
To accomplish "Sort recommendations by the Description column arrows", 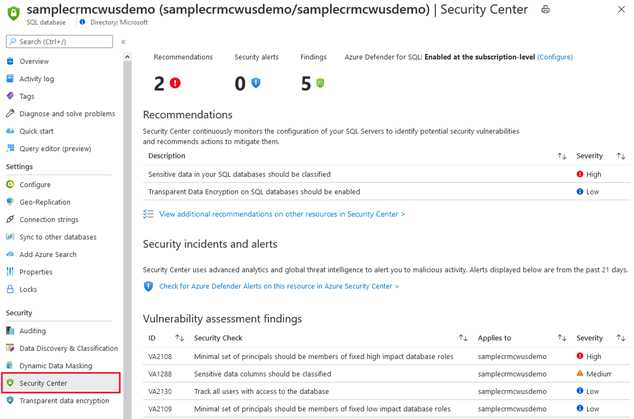I will pos(561,156).
